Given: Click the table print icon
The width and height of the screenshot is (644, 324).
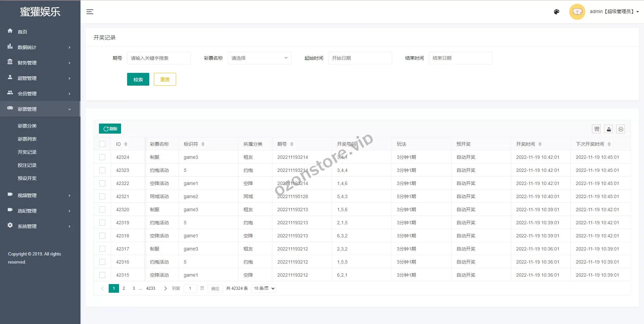Looking at the screenshot, I should pos(621,129).
